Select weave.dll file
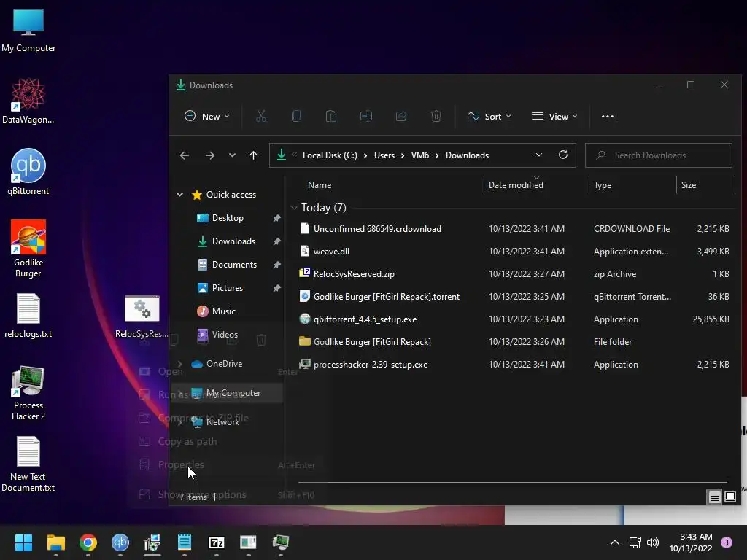Viewport: 747px width, 560px height. 514,252
